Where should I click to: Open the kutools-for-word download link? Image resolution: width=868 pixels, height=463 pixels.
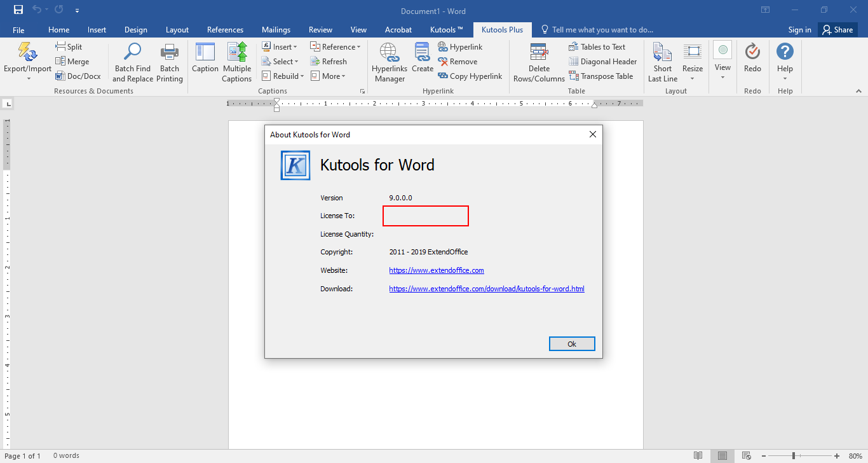487,289
